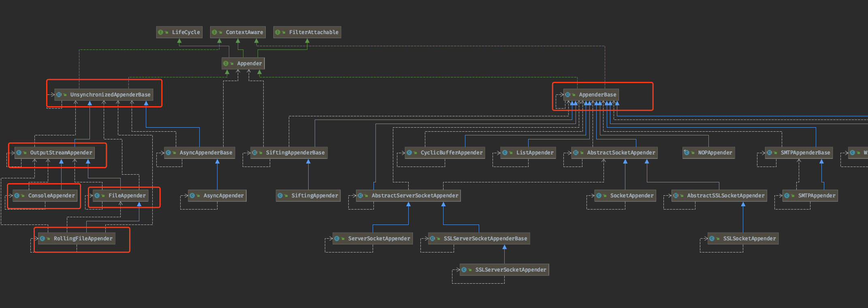This screenshot has height=308, width=868.
Task: Click the class icon on ListAppender
Action: pyautogui.click(x=505, y=153)
